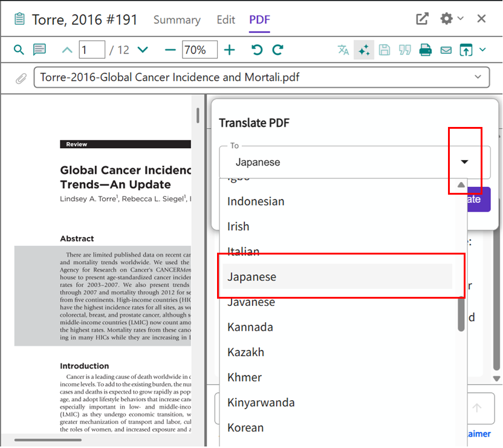Choose Korean in the language list
Viewport: 503px width, 448px height.
(x=245, y=427)
